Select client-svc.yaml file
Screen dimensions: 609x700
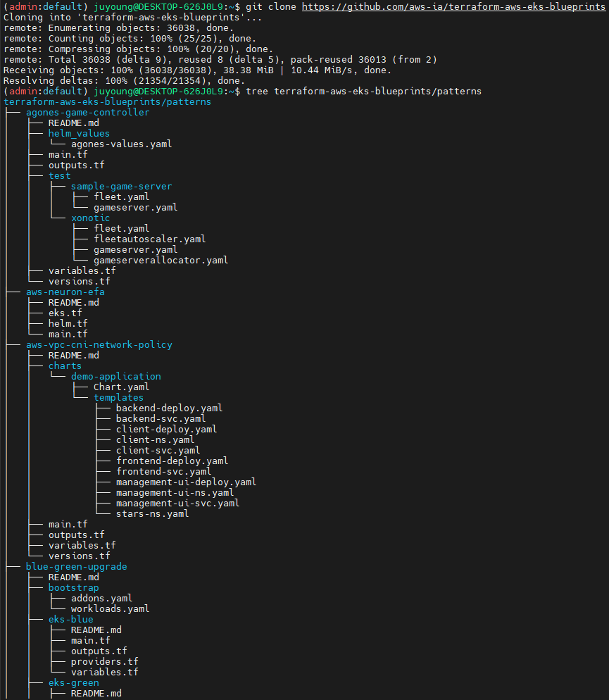pyautogui.click(x=158, y=451)
